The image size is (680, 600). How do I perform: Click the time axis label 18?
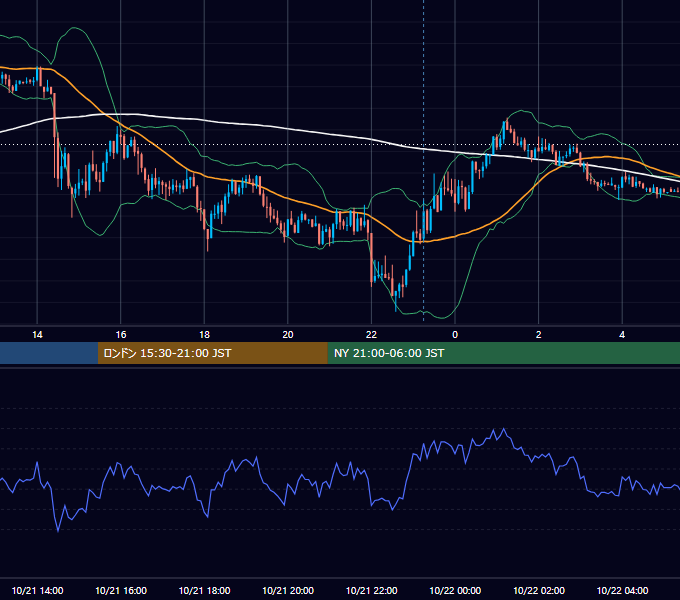coord(204,335)
